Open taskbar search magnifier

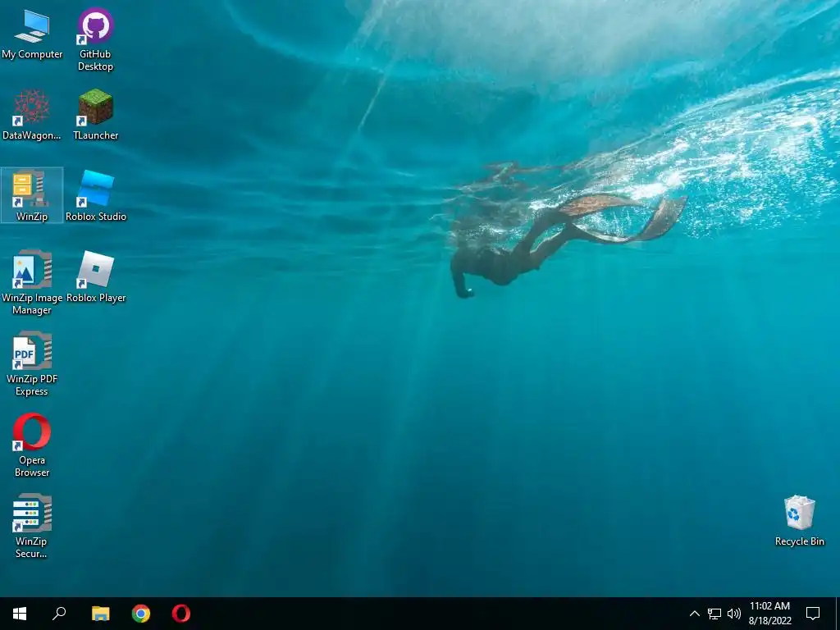59,614
